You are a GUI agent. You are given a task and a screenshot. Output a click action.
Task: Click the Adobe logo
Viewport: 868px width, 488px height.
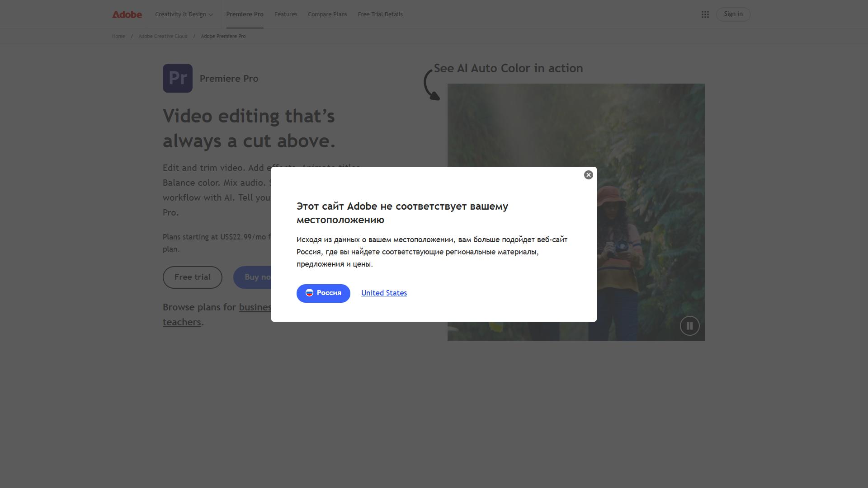127,14
